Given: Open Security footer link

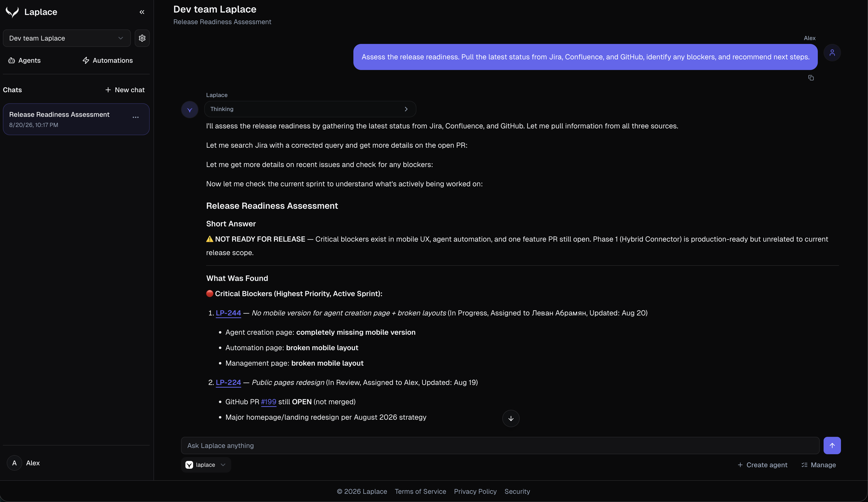Looking at the screenshot, I should [517, 491].
